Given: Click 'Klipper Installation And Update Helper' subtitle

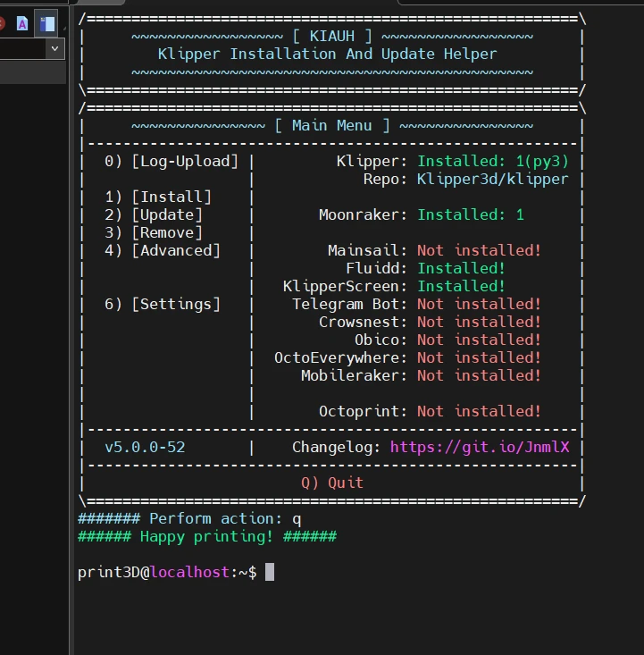Looking at the screenshot, I should (x=328, y=55).
